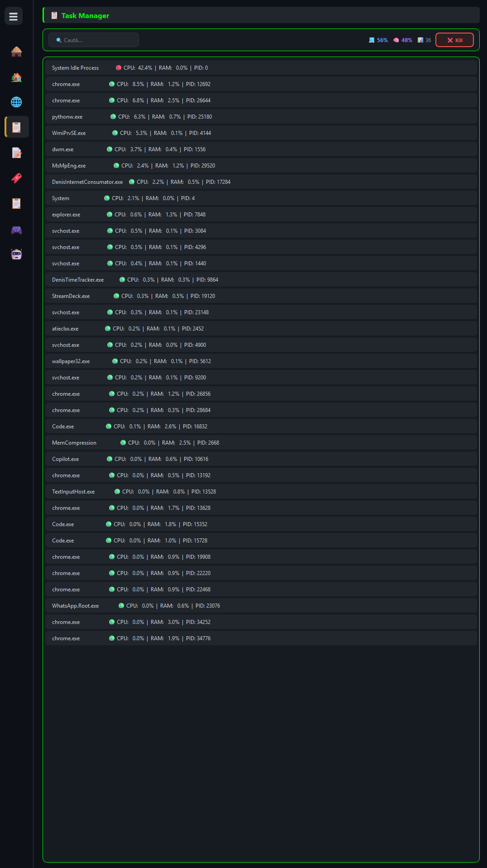The image size is (487, 868).
Task: Open the clipboard icon just above the gamepad
Action: pyautogui.click(x=16, y=203)
